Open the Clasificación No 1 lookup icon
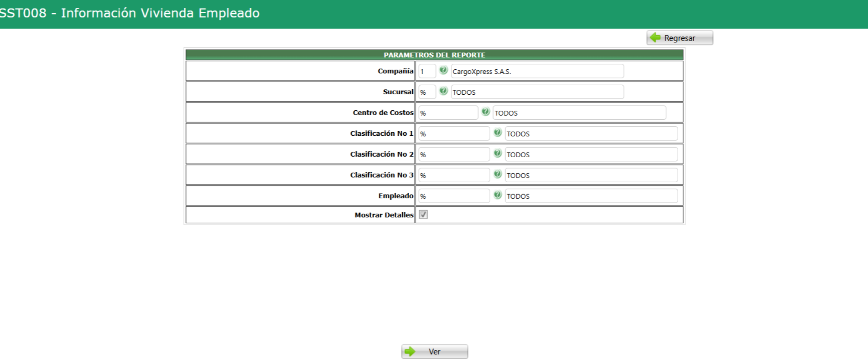868x364 pixels. [498, 133]
